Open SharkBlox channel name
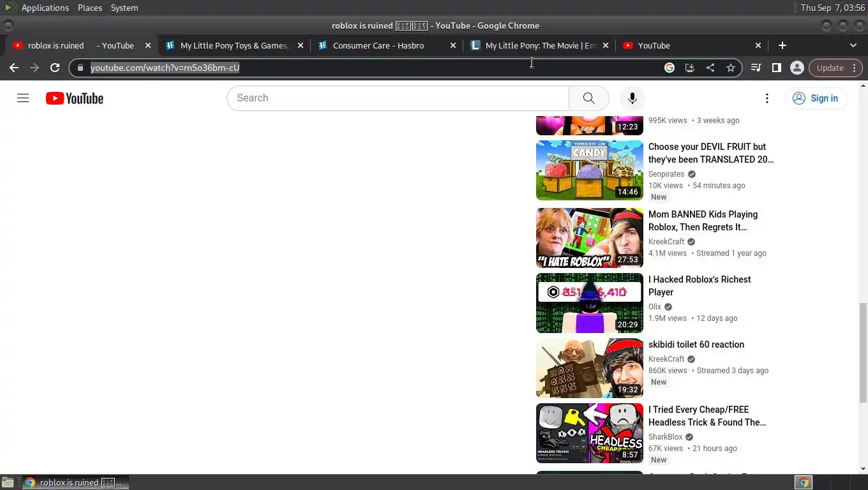This screenshot has height=490, width=868. (666, 437)
